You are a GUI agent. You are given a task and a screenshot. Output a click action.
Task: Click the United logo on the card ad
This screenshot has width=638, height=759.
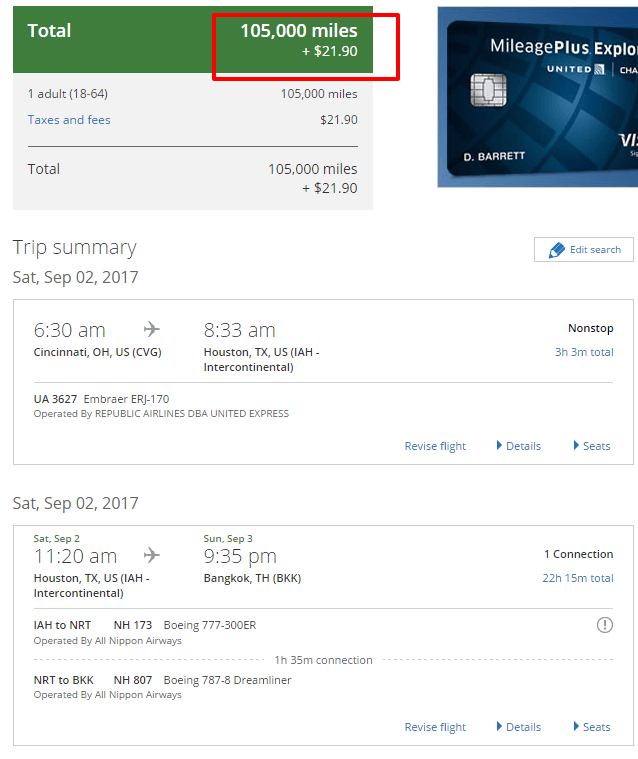point(576,69)
